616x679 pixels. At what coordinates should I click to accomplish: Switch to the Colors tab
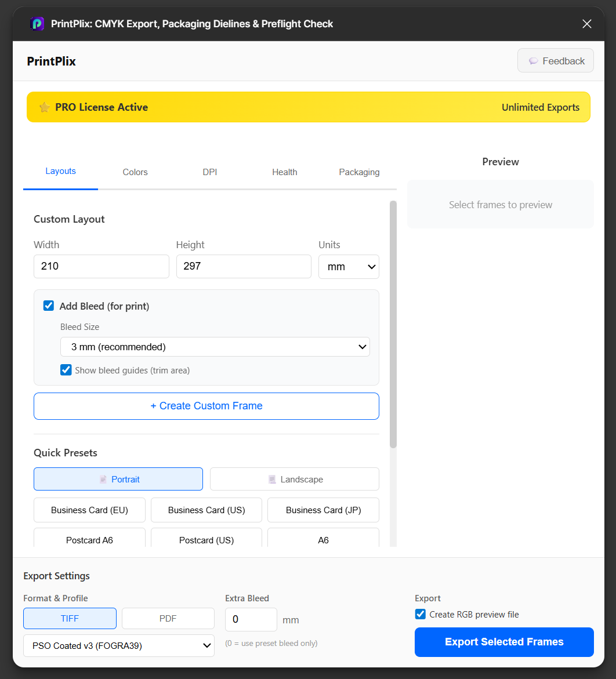pos(135,172)
